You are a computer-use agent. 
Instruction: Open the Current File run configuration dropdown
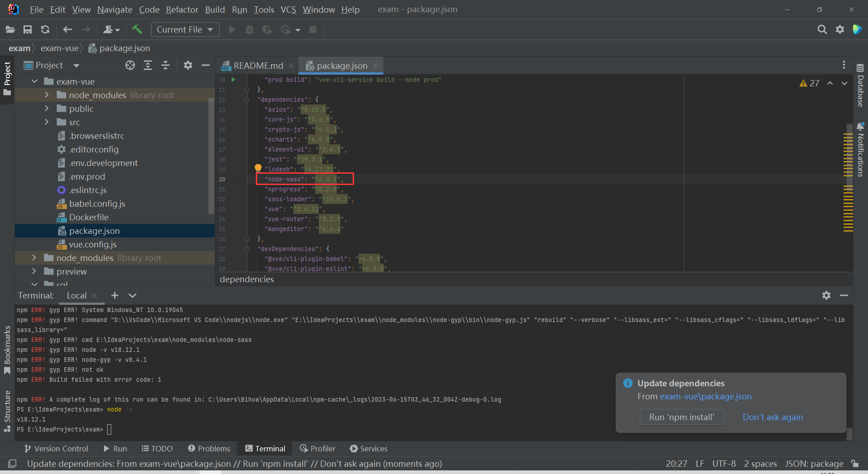coord(185,29)
